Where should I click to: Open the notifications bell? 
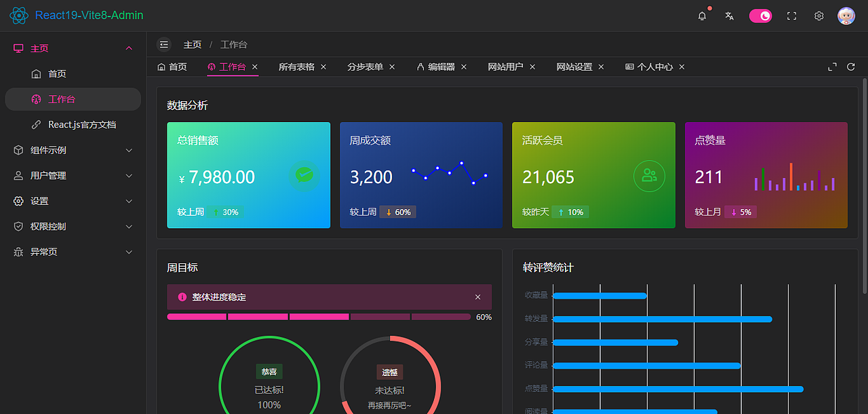tap(702, 16)
